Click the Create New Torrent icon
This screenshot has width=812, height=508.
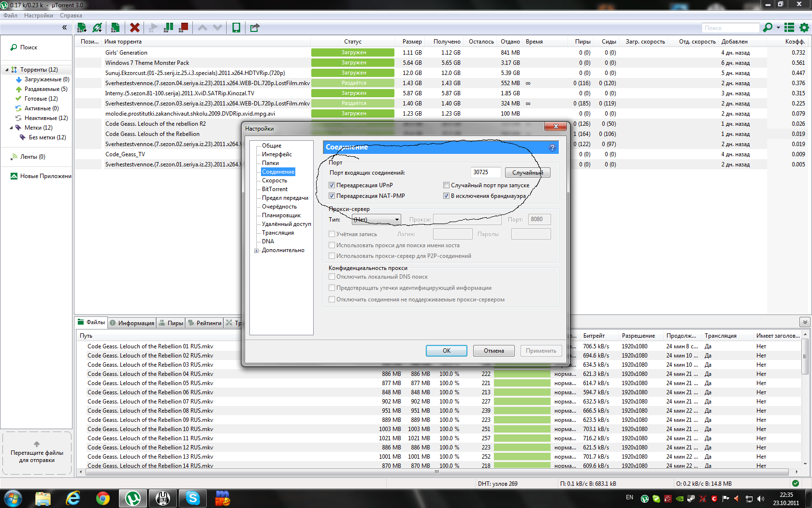click(x=115, y=28)
